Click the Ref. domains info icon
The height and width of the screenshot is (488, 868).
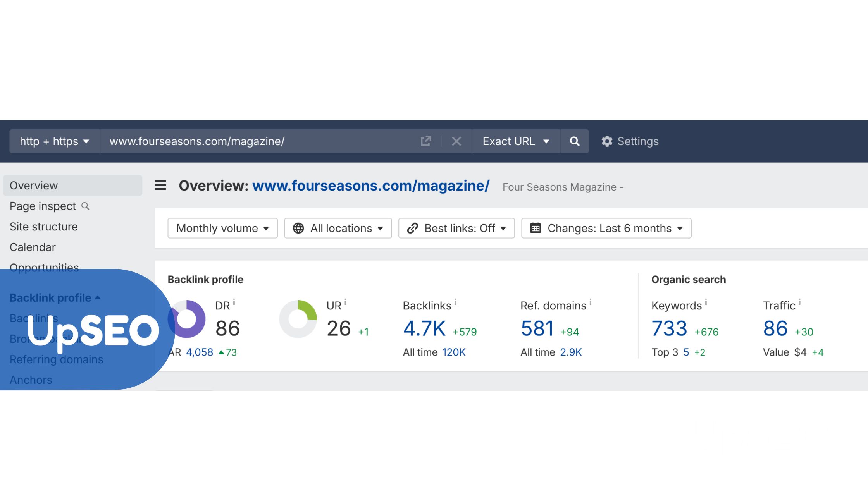[x=590, y=302]
